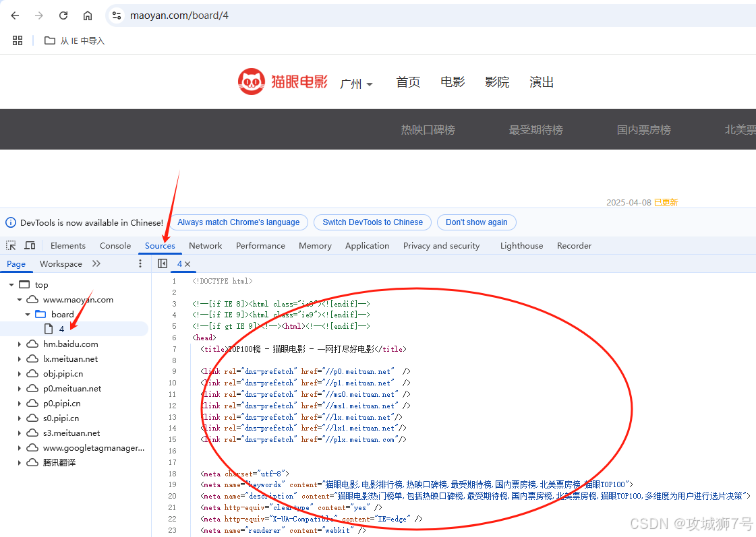Open 演出 in site navigation
Viewport: 756px width, 537px height.
541,82
